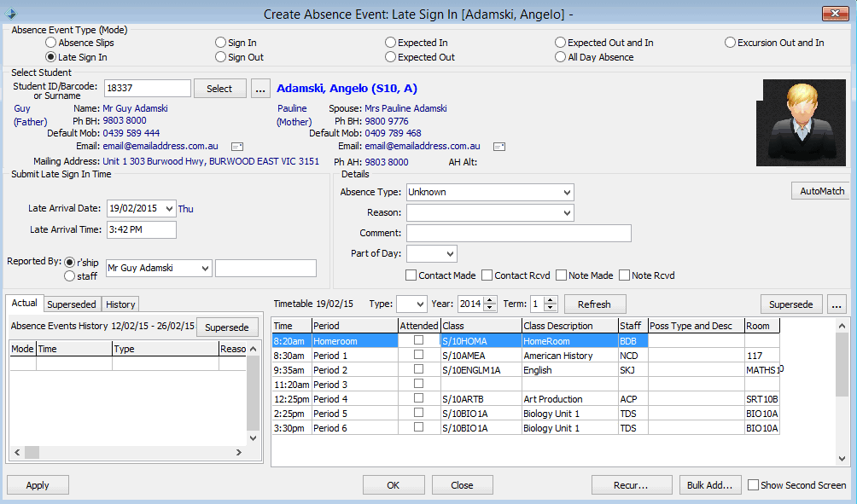This screenshot has height=504, width=857.
Task: Open the timetable Type dropdown
Action: click(x=420, y=304)
